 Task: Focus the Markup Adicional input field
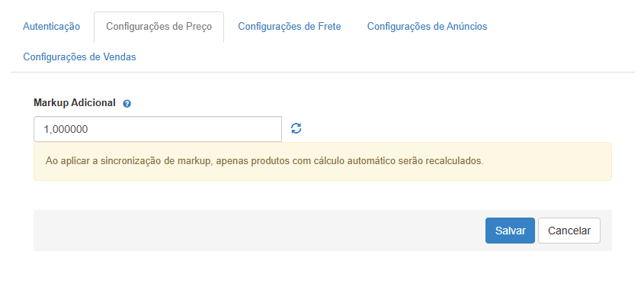tap(158, 129)
